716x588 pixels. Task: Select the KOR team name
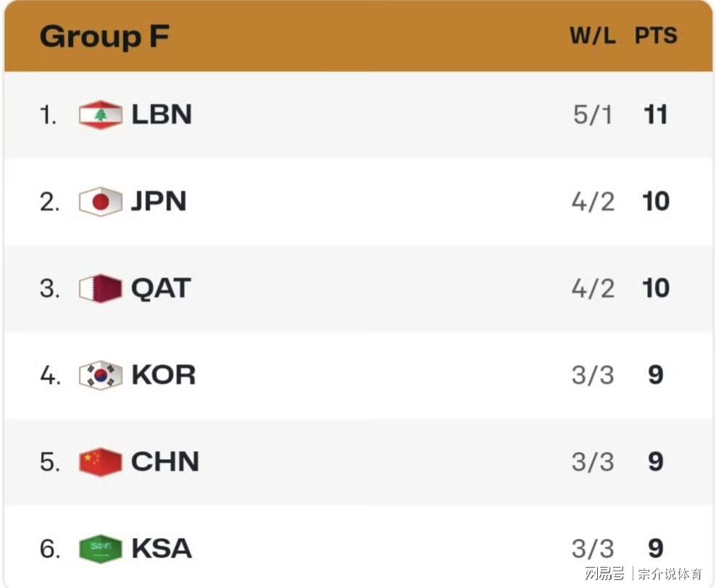click(x=164, y=375)
